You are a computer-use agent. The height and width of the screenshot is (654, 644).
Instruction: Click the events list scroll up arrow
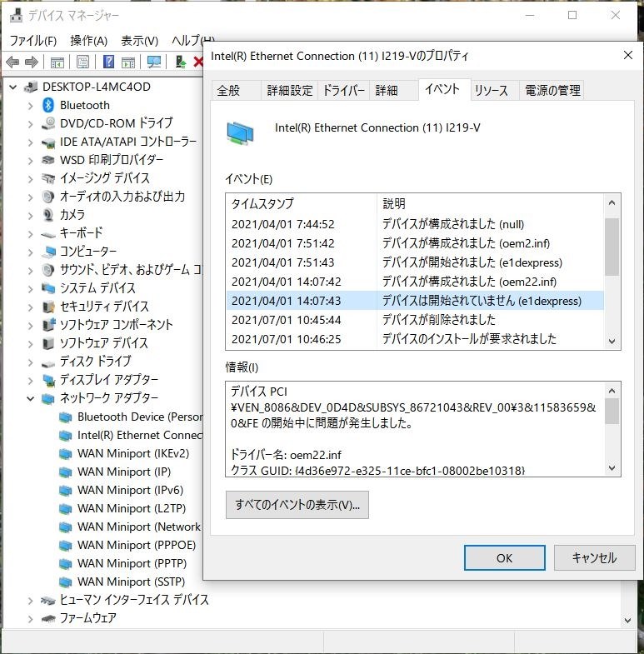point(612,203)
